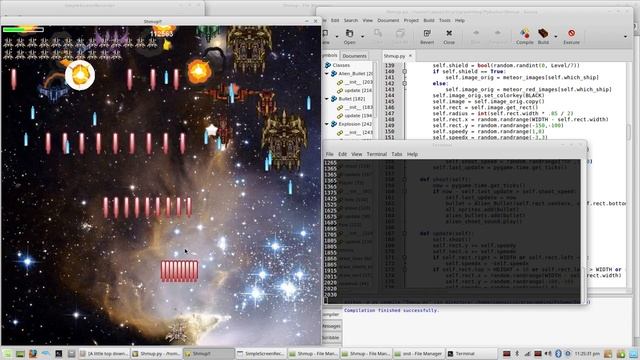Open the Project menu in Geany
640x360 pixels.
(x=411, y=20)
